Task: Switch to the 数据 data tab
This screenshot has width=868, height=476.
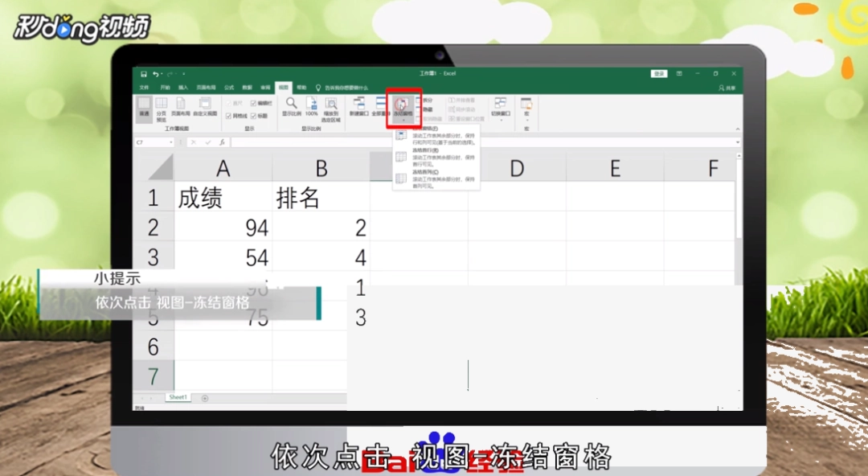Action: coord(248,88)
